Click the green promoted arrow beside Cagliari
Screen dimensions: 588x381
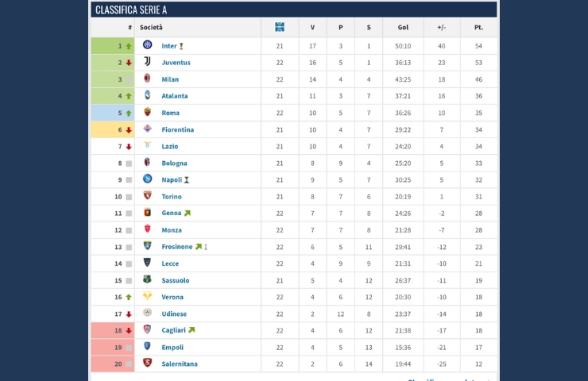pos(191,330)
